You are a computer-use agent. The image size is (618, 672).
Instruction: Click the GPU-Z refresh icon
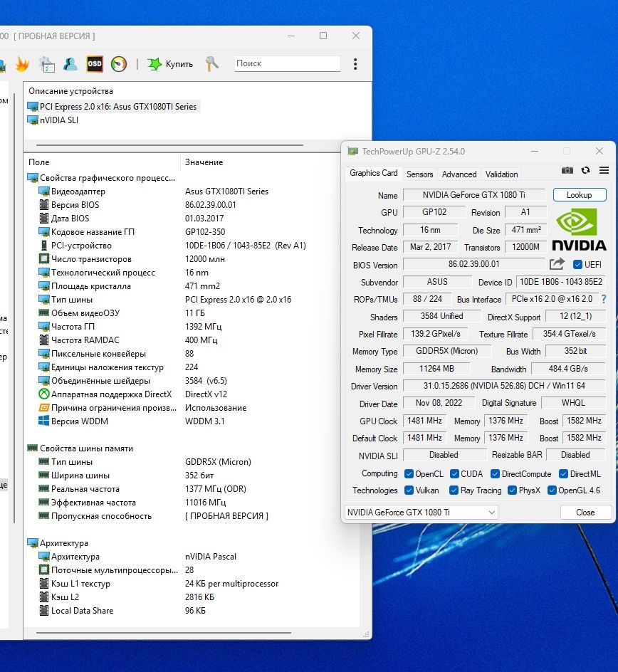(x=585, y=170)
